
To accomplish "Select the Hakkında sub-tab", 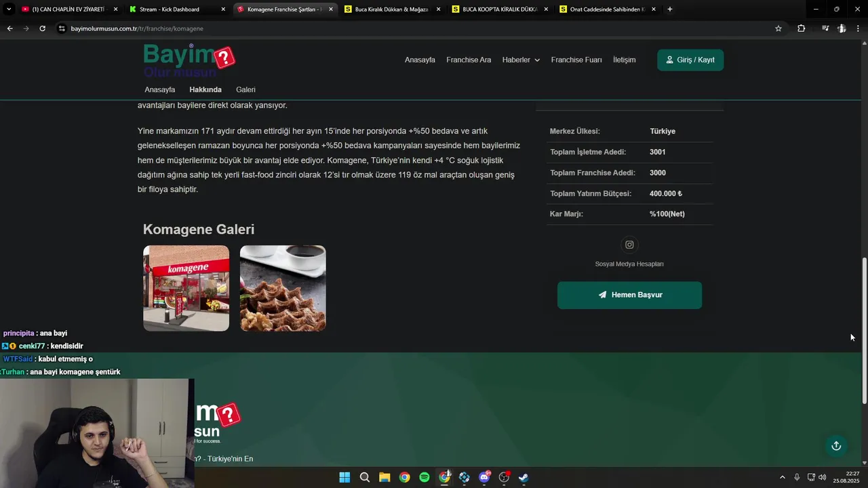I will pyautogui.click(x=205, y=89).
